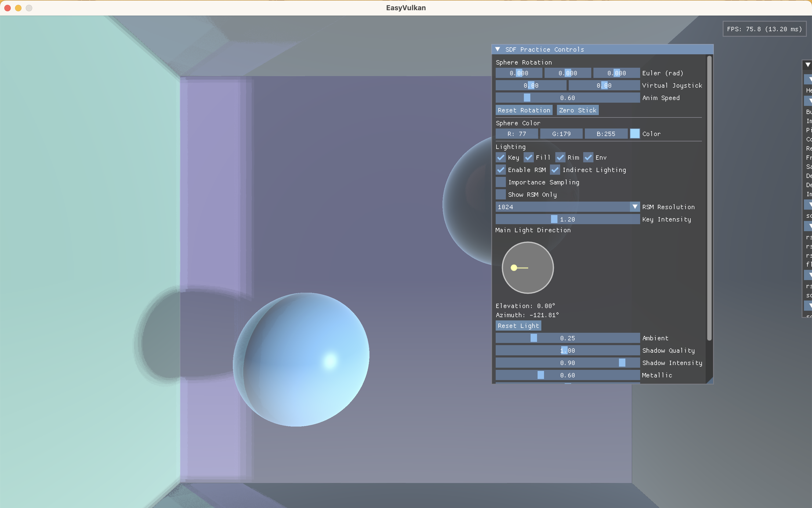Click the B:255 color field

tap(606, 134)
